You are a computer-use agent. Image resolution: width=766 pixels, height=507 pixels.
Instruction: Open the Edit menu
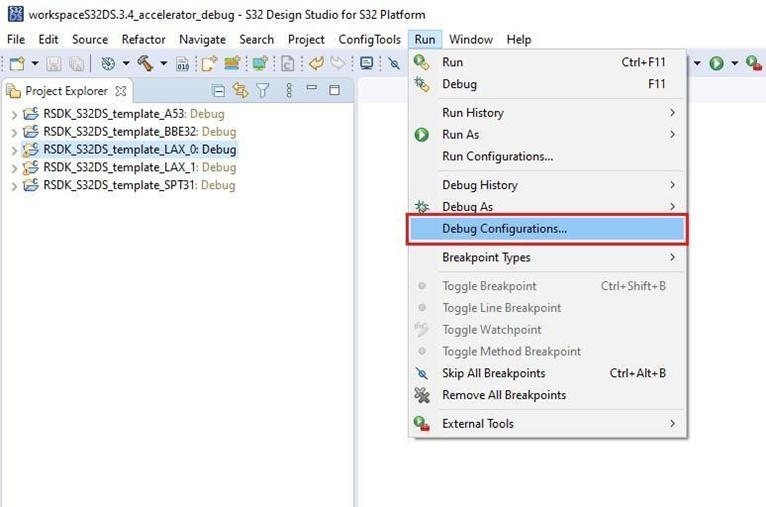(x=48, y=40)
